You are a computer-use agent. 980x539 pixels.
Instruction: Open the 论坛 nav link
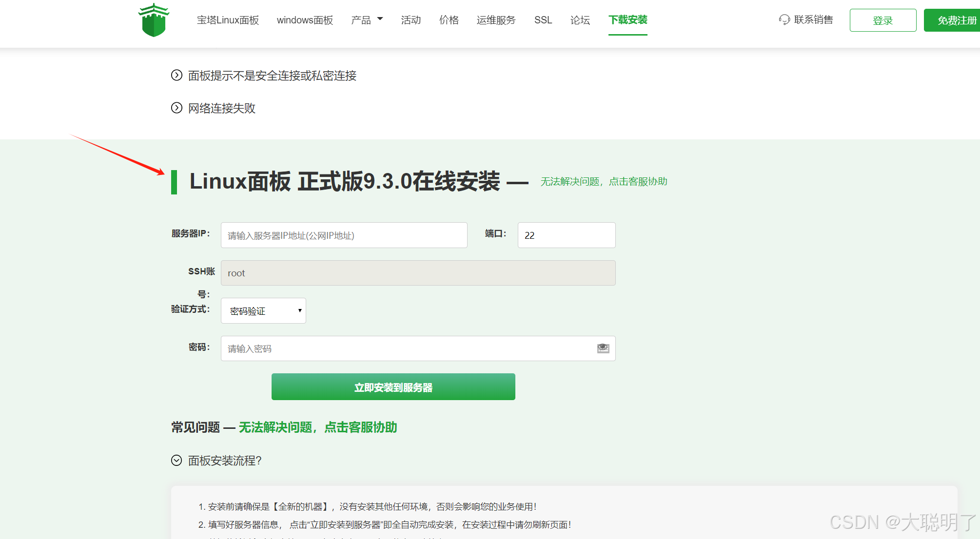[x=580, y=20]
